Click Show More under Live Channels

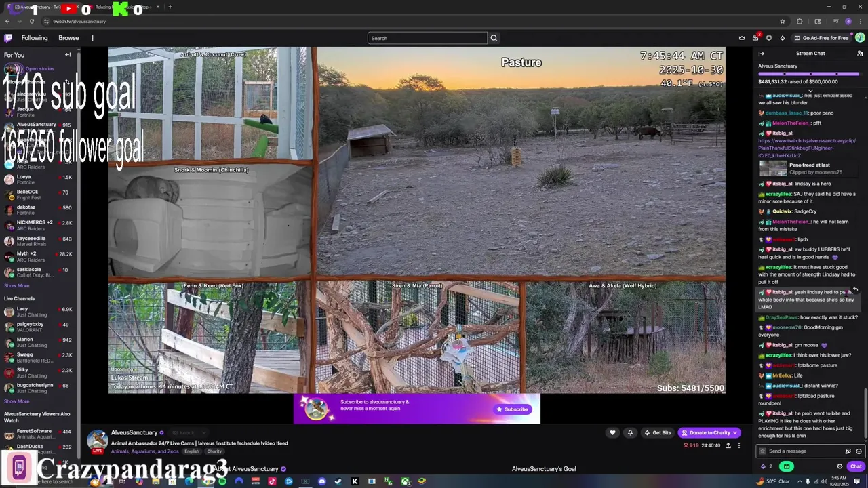click(16, 401)
